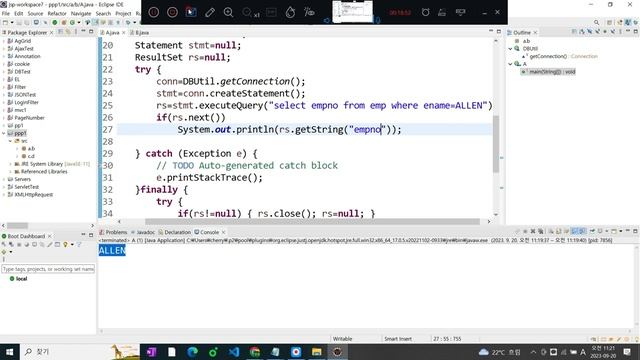Expand the c.d package
Image resolution: width=640 pixels, height=360 pixels.
point(17,156)
